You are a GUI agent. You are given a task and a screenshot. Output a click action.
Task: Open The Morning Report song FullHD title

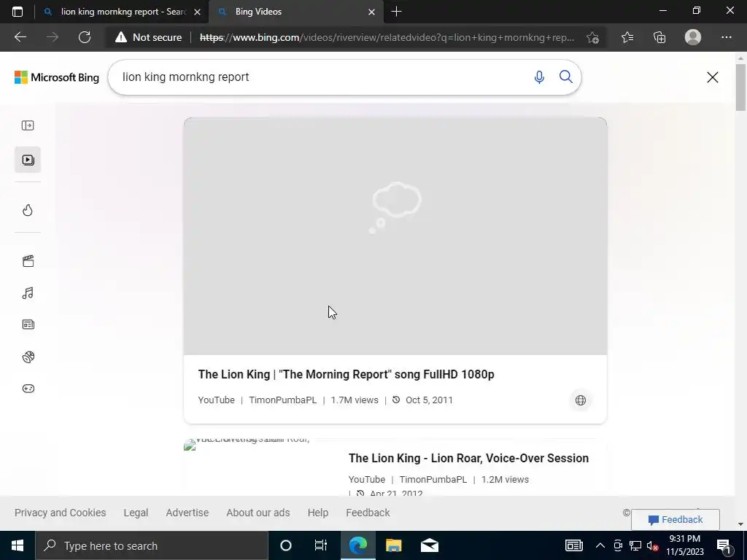(346, 374)
